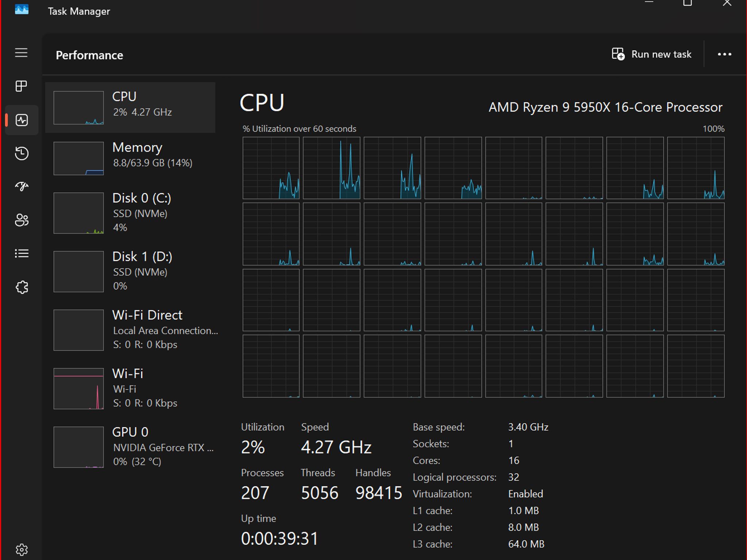Close the Task Manager window
Viewport: 747px width, 560px height.
tap(727, 4)
